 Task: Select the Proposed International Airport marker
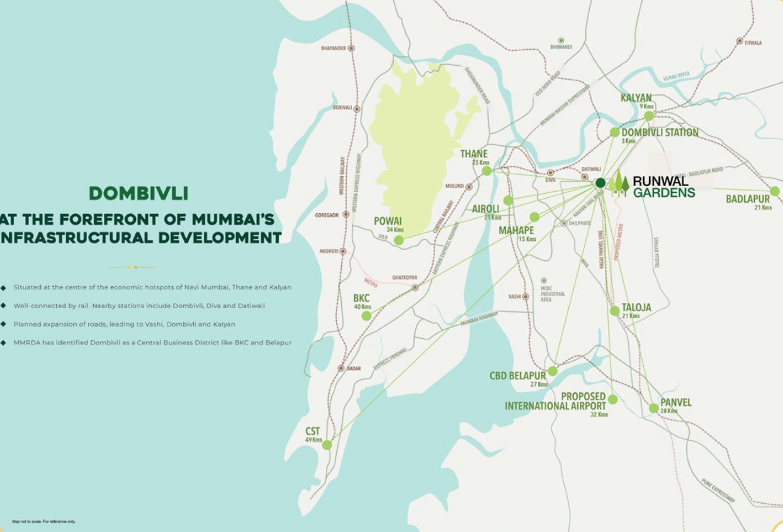tap(612, 399)
